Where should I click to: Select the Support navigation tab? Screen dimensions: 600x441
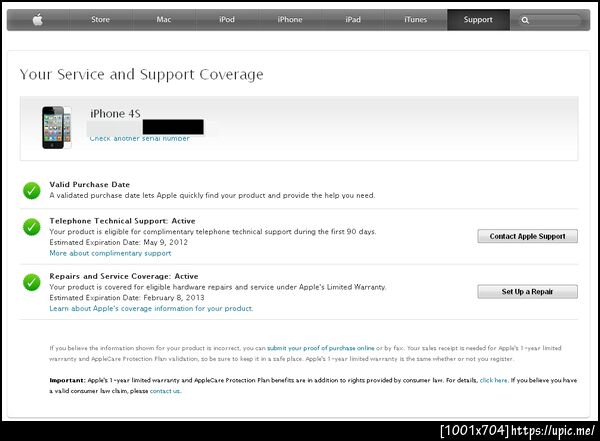(478, 20)
